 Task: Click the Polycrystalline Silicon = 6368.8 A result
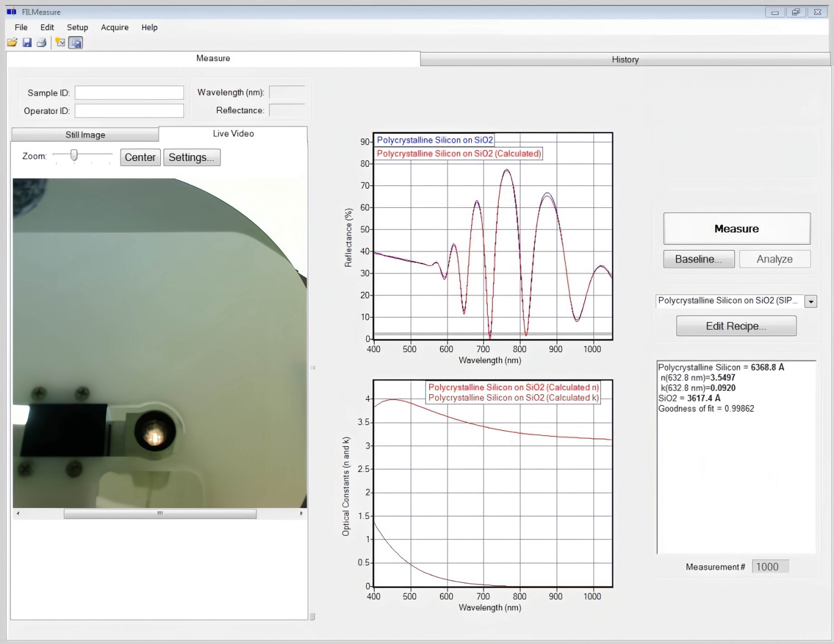click(x=721, y=367)
